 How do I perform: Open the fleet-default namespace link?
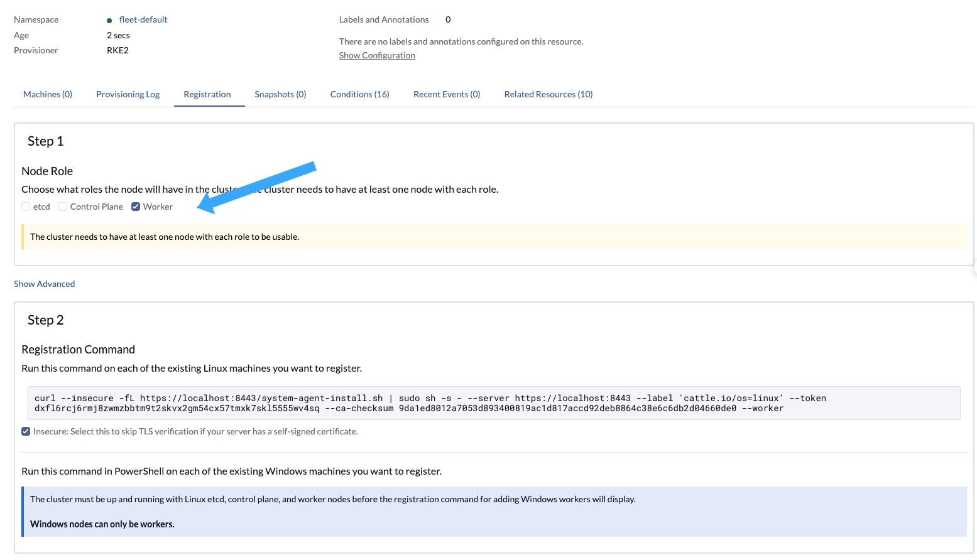click(143, 19)
